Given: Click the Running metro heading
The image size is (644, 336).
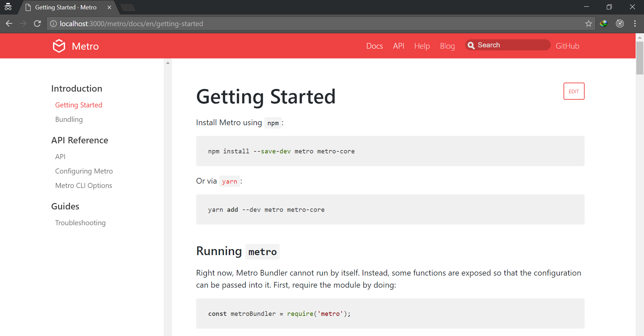Looking at the screenshot, I should 237,251.
